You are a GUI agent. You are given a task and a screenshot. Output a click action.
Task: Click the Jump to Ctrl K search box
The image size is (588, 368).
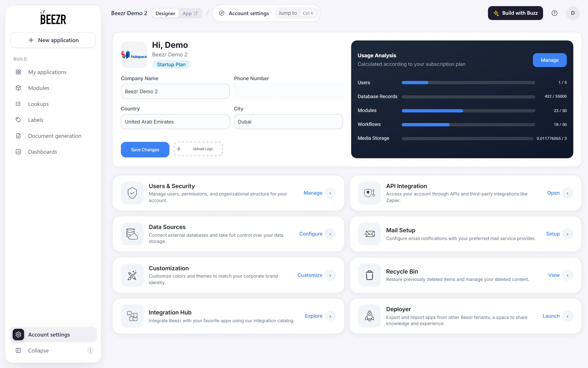pos(296,13)
